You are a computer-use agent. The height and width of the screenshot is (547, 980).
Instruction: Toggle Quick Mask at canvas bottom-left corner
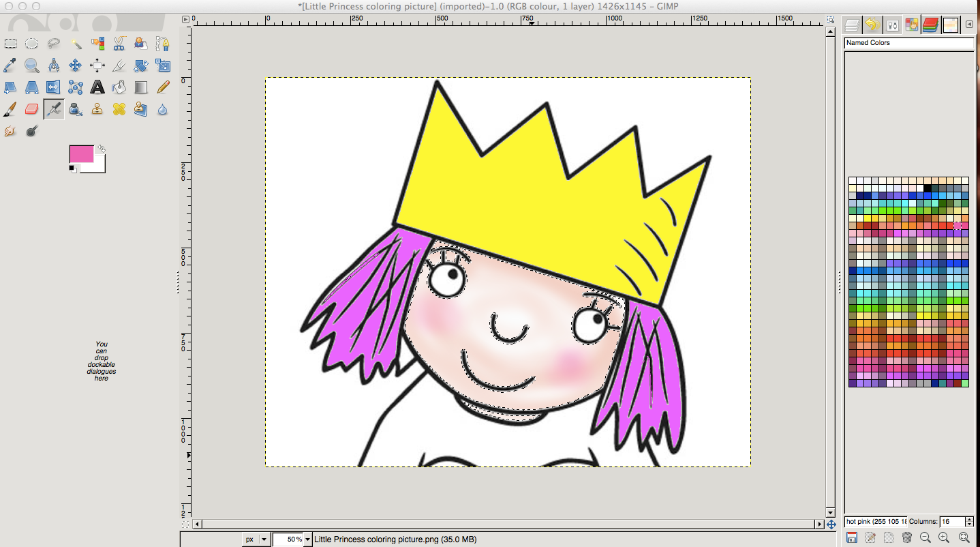click(x=185, y=524)
